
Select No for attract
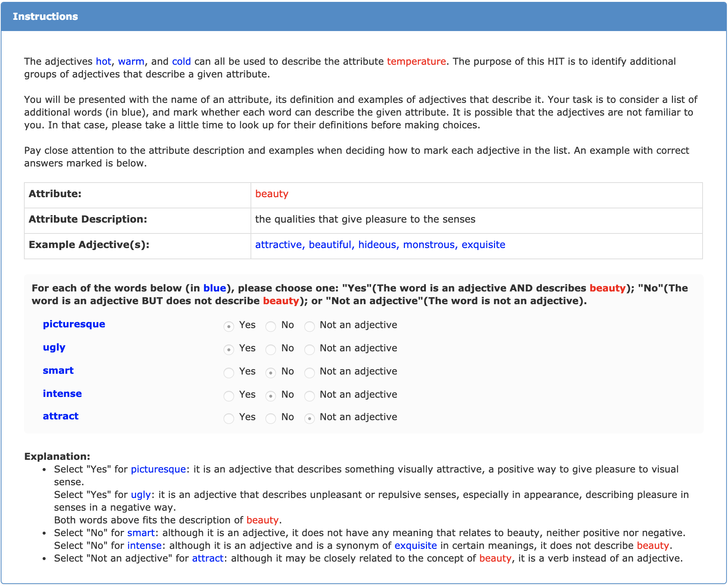(271, 418)
